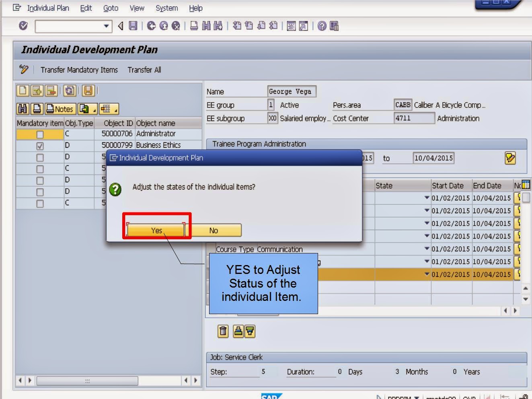Viewport: 532px width, 399px height.
Task: Save using the diskette icon in the left panel
Action: tap(87, 91)
